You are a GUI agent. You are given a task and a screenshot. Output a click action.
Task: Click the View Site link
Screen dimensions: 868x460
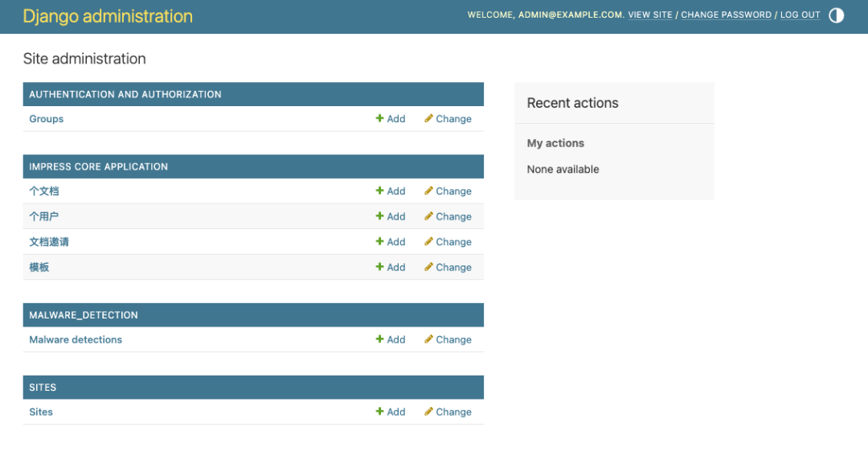point(650,15)
